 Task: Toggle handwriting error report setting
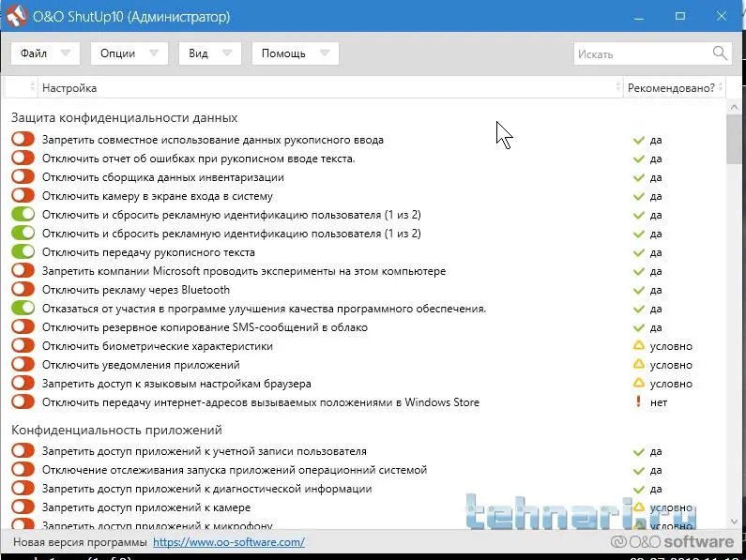pos(23,158)
